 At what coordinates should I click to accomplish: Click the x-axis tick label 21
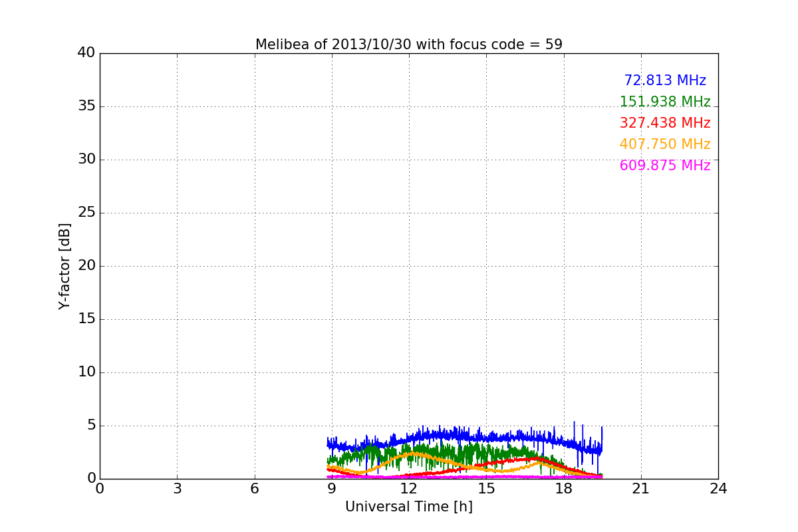click(x=641, y=489)
